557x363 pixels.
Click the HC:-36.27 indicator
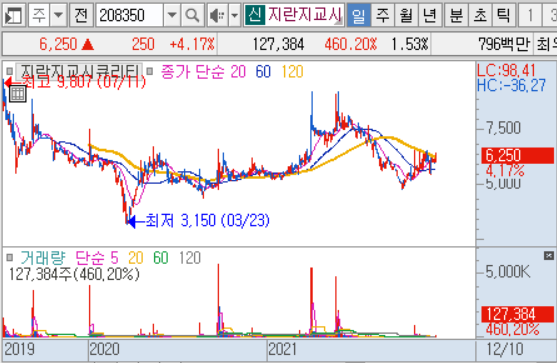(512, 86)
